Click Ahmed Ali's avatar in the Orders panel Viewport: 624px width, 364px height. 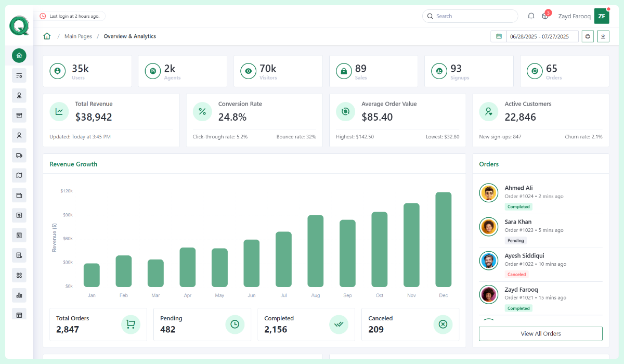click(x=488, y=193)
